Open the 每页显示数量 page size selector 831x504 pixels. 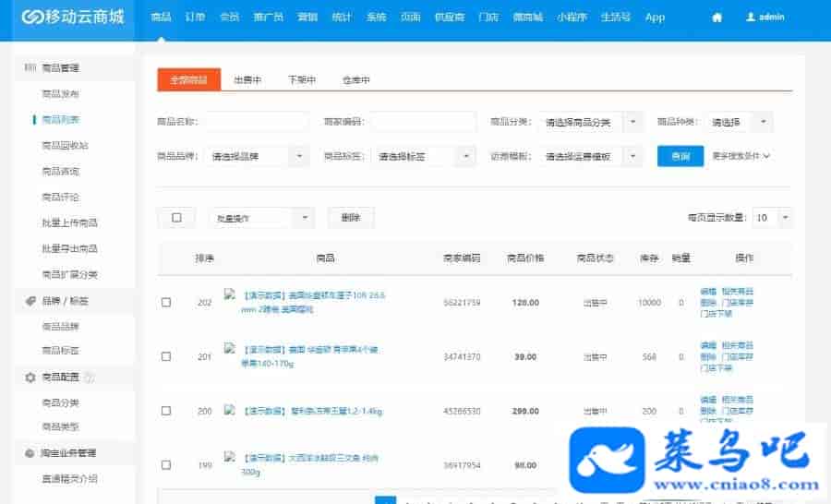772,218
